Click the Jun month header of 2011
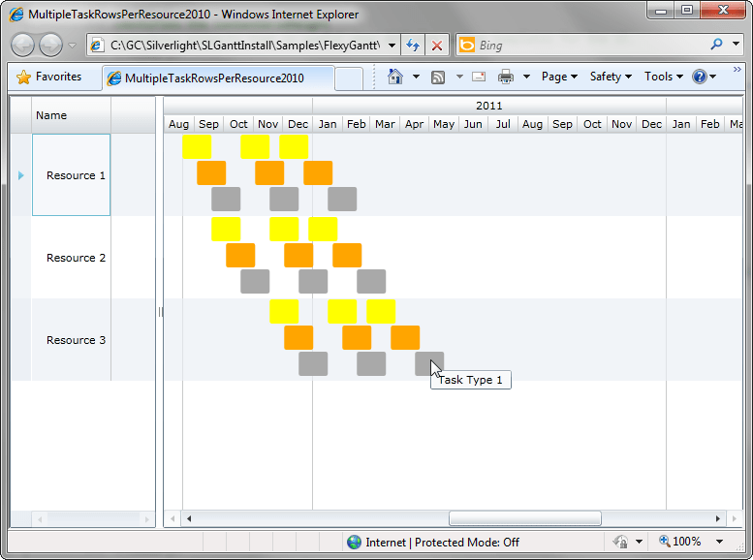Viewport: 753px width, 560px height. click(x=473, y=124)
